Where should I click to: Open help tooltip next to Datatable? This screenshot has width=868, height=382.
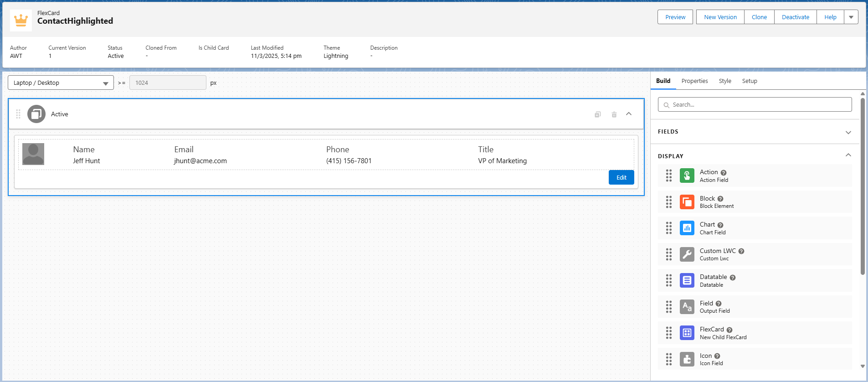point(732,278)
